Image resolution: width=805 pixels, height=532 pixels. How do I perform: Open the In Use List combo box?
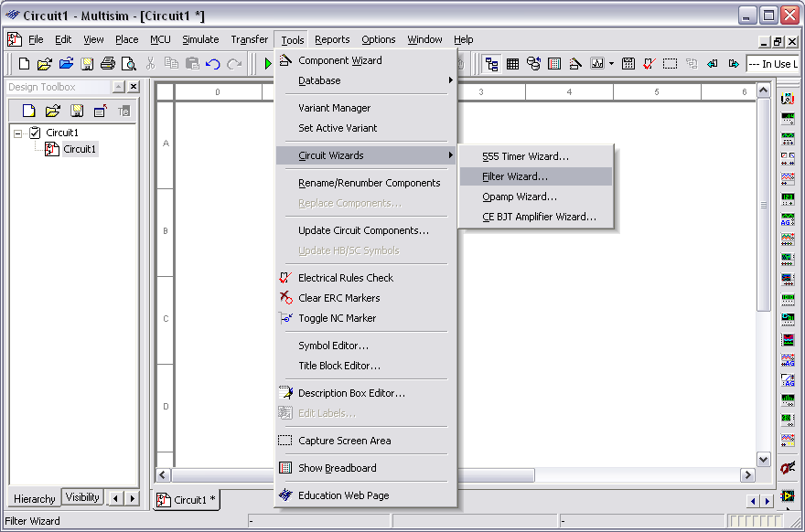click(772, 64)
